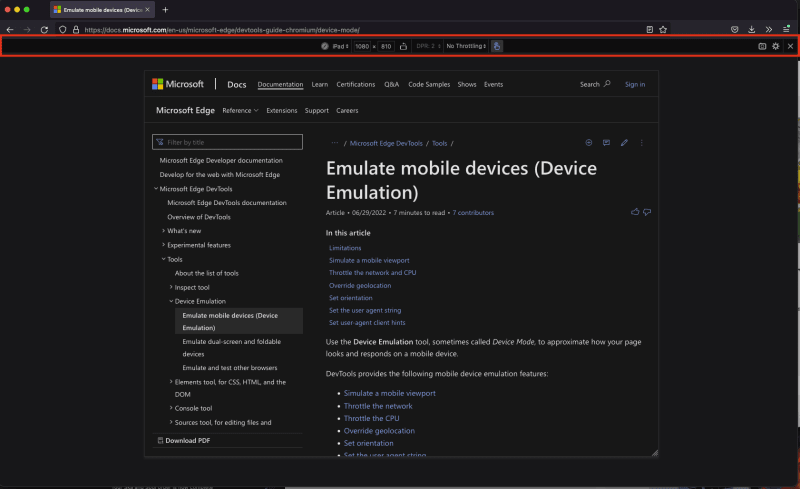Reload the page with the refresh icon
800x489 pixels.
[x=44, y=30]
